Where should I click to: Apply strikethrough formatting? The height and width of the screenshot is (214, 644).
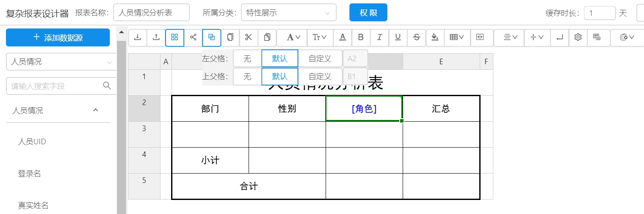pyautogui.click(x=417, y=37)
